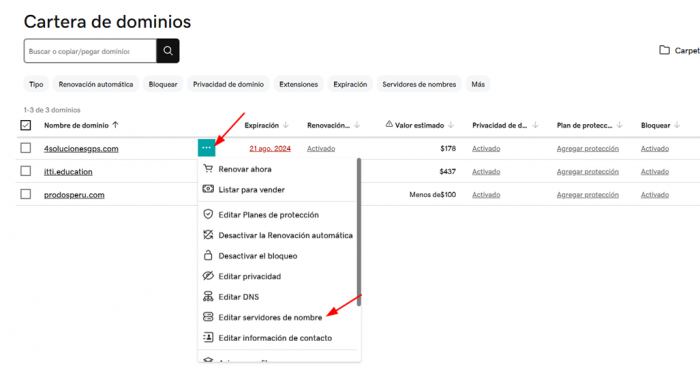Screen dimensions: 700x371
Task: Select Listar para vender
Action: tap(251, 190)
